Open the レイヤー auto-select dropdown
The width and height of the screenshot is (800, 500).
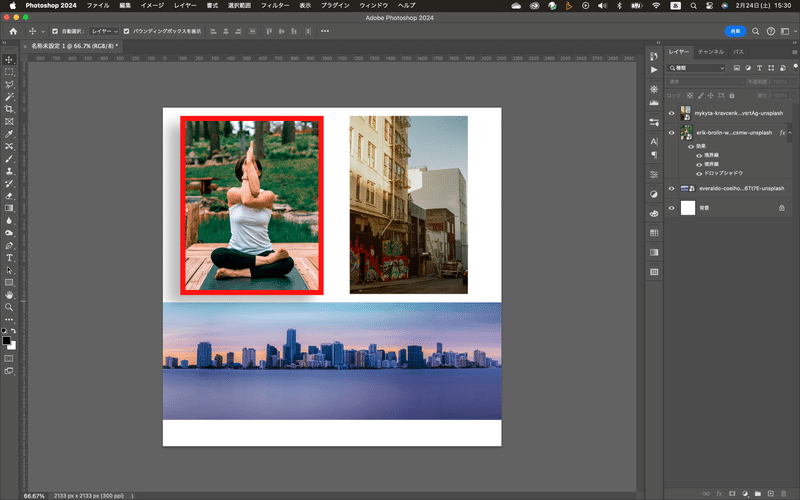104,31
